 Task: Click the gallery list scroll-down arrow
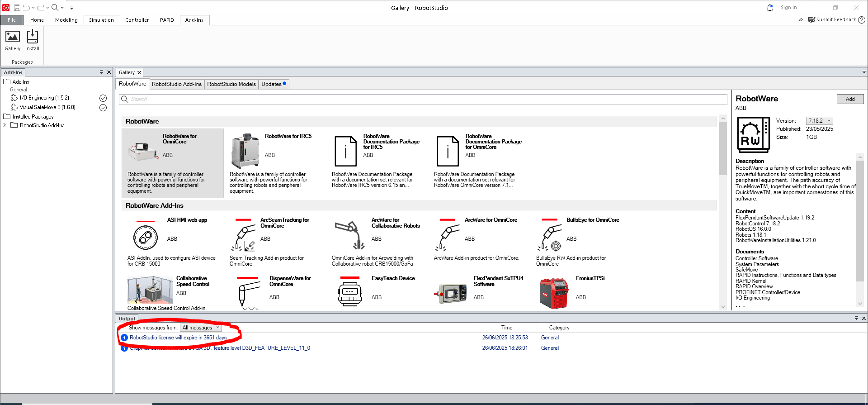click(x=723, y=307)
